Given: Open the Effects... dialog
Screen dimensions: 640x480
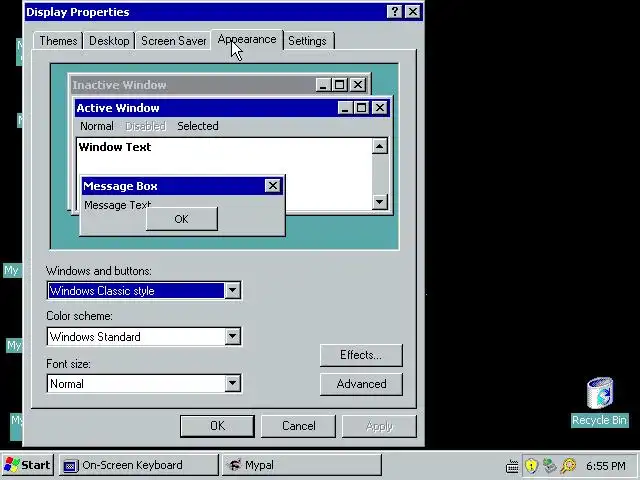Looking at the screenshot, I should [361, 355].
